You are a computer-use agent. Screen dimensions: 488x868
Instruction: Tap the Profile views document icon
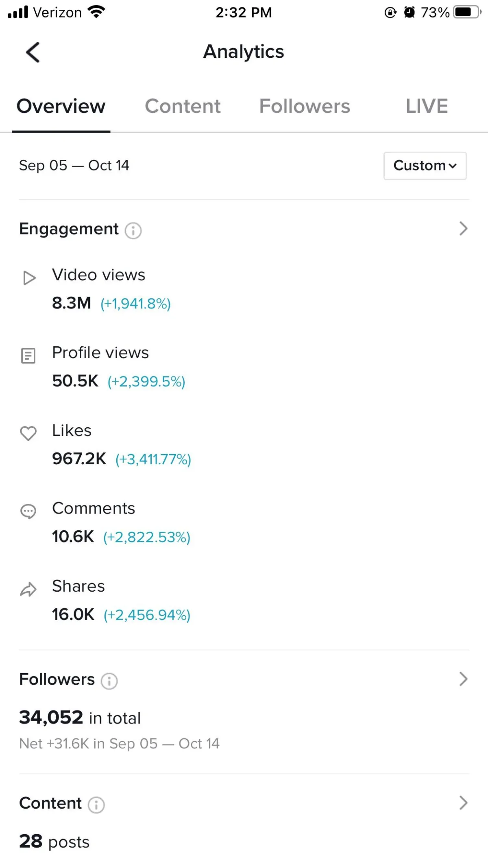click(28, 356)
